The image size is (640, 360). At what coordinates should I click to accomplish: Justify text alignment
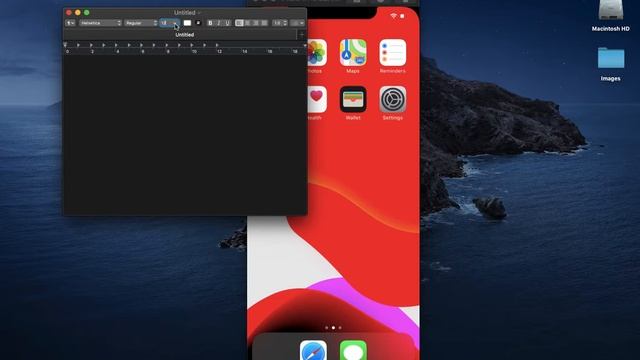pos(264,23)
